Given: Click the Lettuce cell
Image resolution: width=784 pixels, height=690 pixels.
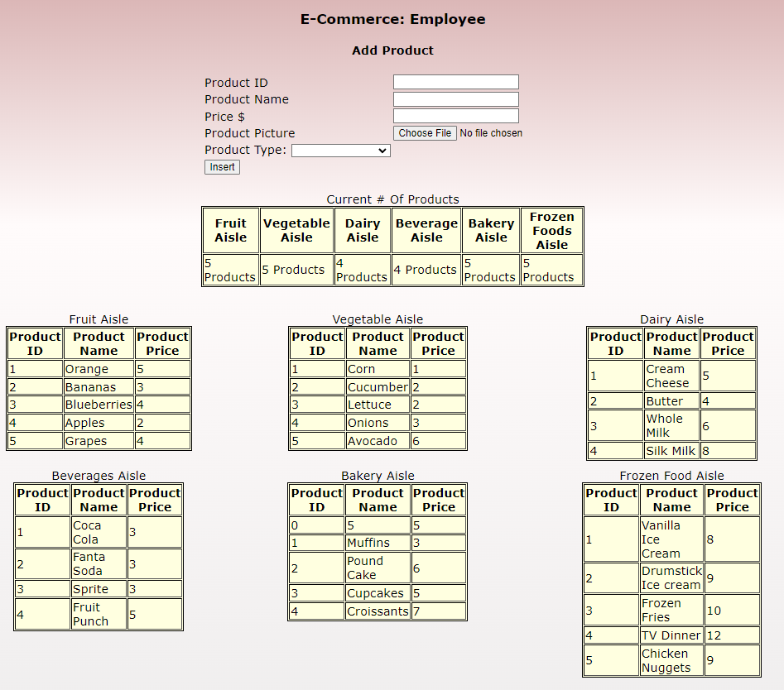Looking at the screenshot, I should (x=378, y=405).
